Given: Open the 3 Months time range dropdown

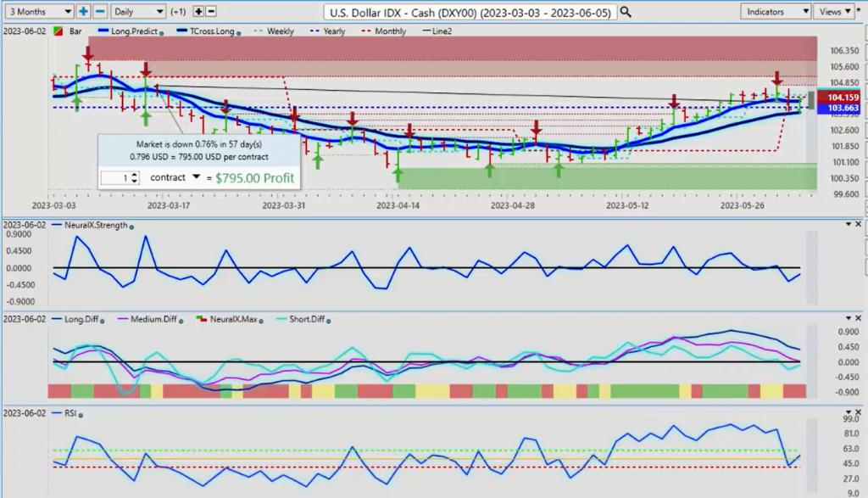Looking at the screenshot, I should click(37, 12).
